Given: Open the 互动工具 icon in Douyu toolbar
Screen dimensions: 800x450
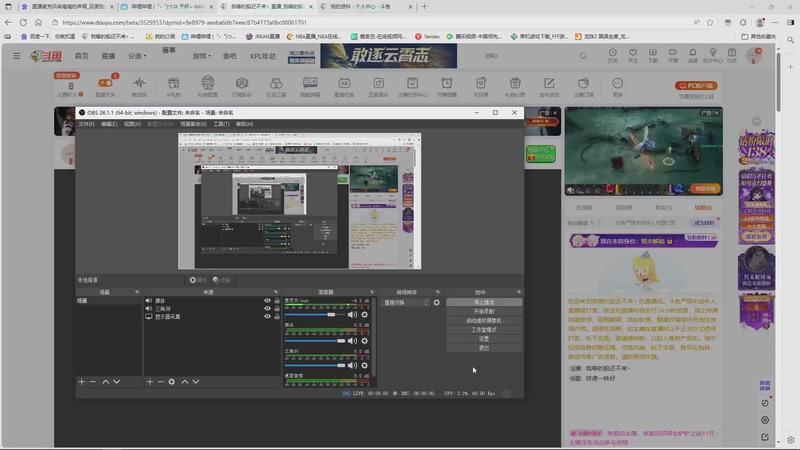Looking at the screenshot, I should (x=276, y=86).
